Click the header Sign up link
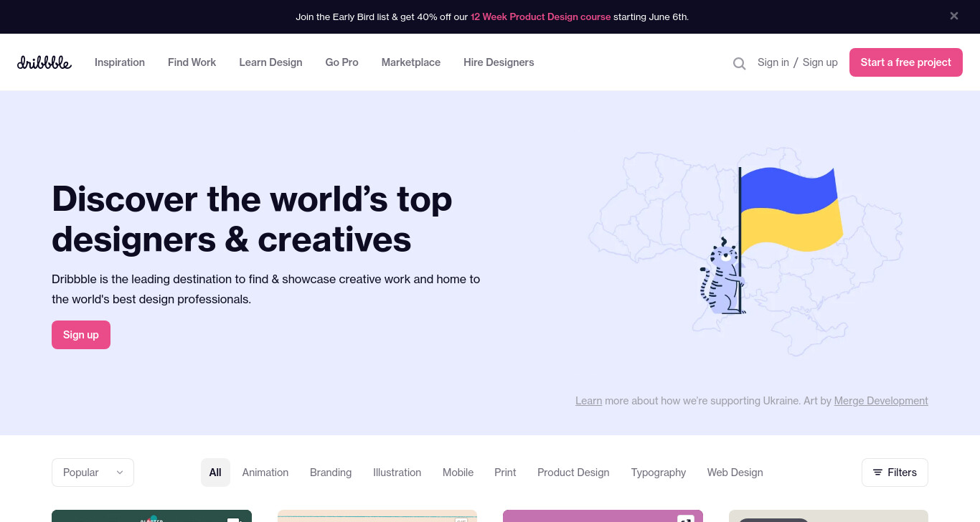 (820, 62)
